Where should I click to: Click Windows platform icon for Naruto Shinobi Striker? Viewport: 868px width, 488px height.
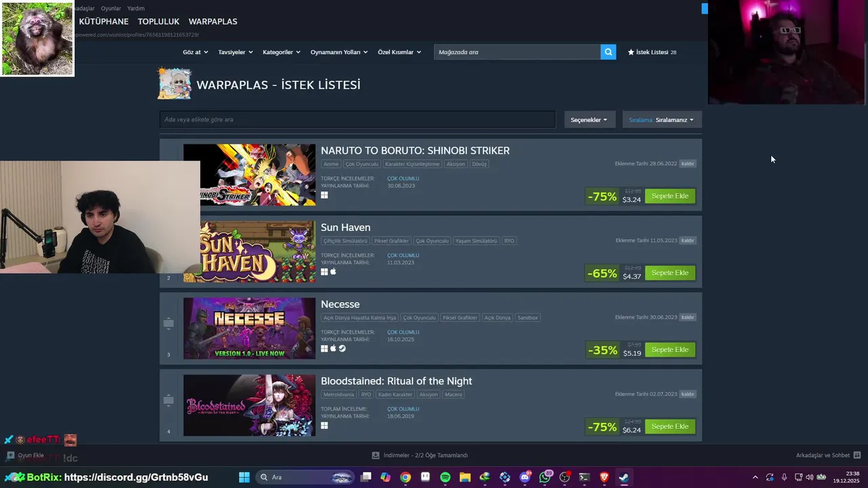[x=324, y=195]
